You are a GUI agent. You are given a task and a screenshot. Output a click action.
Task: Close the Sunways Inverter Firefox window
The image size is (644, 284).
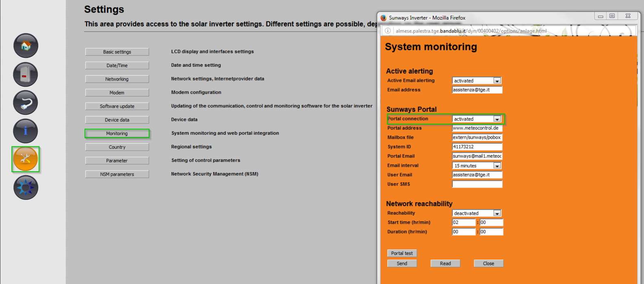628,16
